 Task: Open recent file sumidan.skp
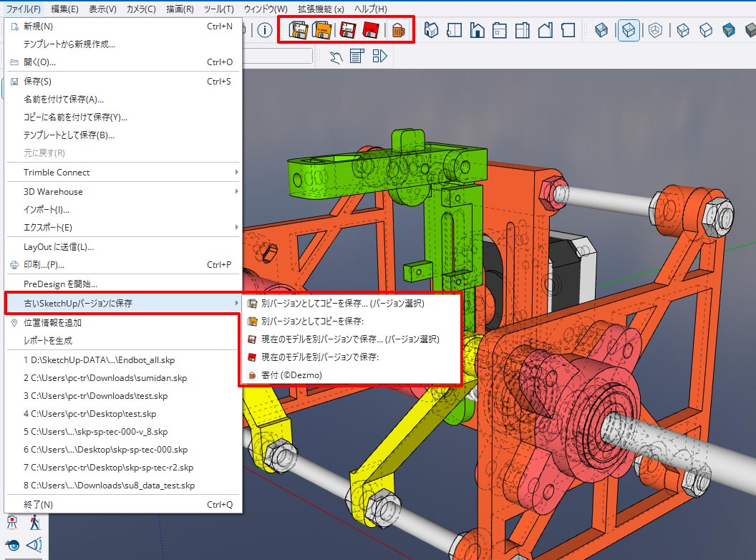[x=105, y=378]
